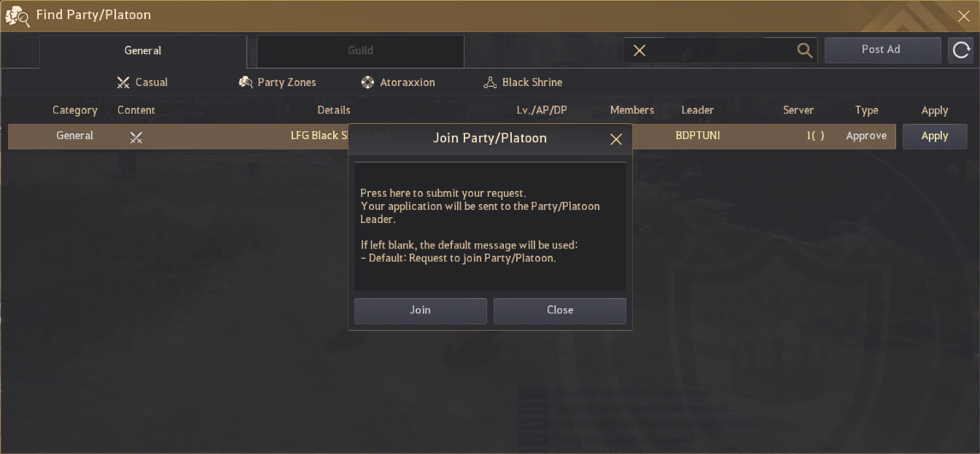Click the Find Party/Platoon window icon
The width and height of the screenshot is (980, 454).
[x=17, y=15]
